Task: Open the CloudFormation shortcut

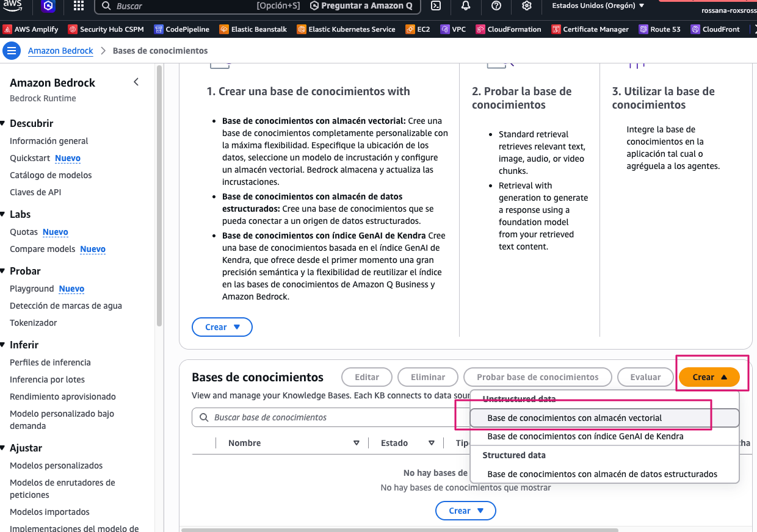Action: (509, 29)
